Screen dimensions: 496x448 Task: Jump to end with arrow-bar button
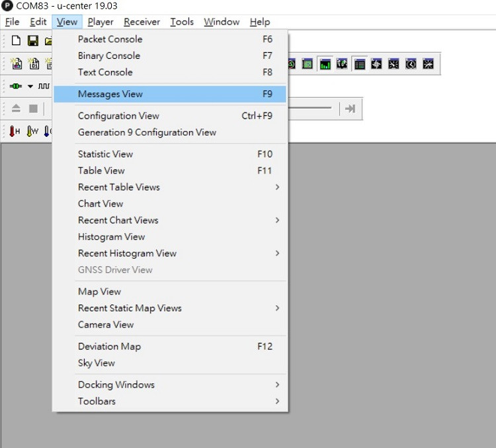[350, 109]
